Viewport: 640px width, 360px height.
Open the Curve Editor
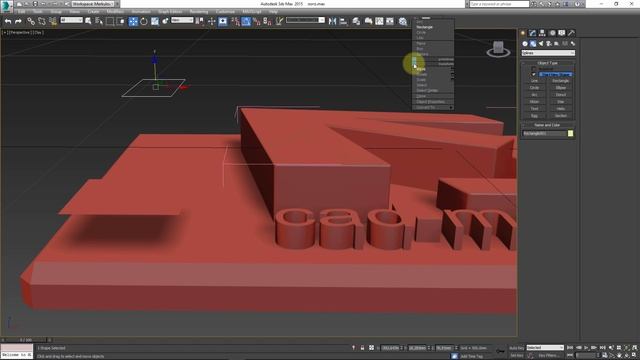point(379,21)
